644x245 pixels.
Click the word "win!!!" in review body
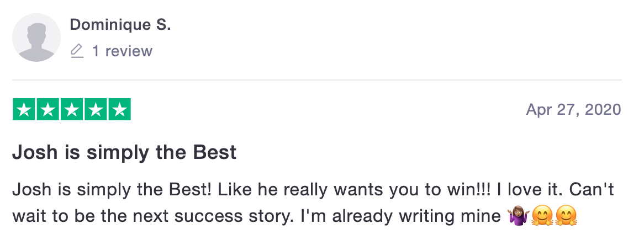click(x=475, y=190)
